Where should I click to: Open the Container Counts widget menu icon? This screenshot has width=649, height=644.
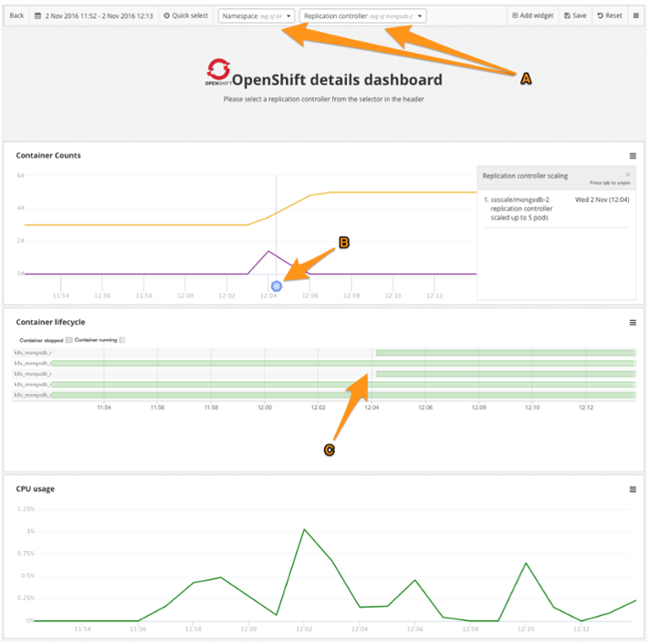tap(633, 156)
